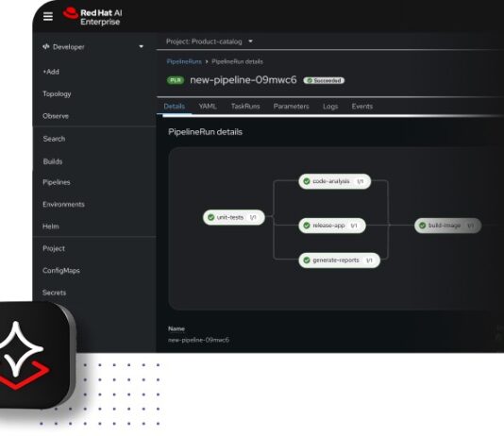The width and height of the screenshot is (504, 436).
Task: Open Observe in the sidebar
Action: pyautogui.click(x=56, y=116)
